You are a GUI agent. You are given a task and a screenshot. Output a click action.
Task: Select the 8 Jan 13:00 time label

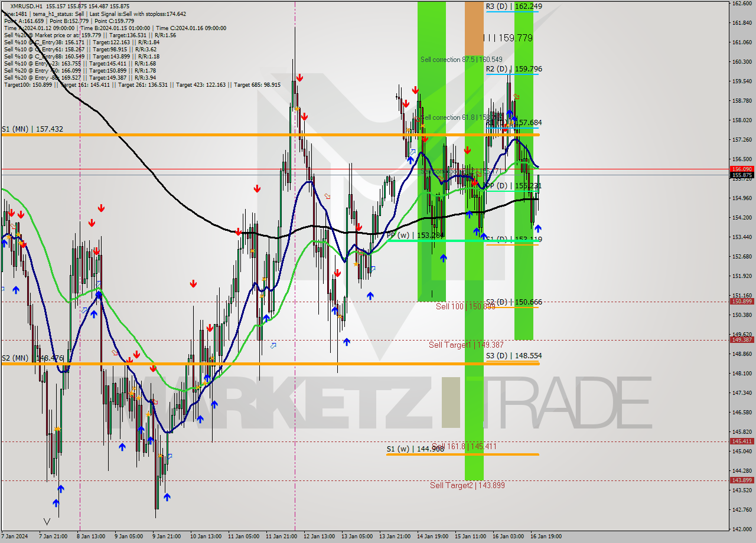91,537
